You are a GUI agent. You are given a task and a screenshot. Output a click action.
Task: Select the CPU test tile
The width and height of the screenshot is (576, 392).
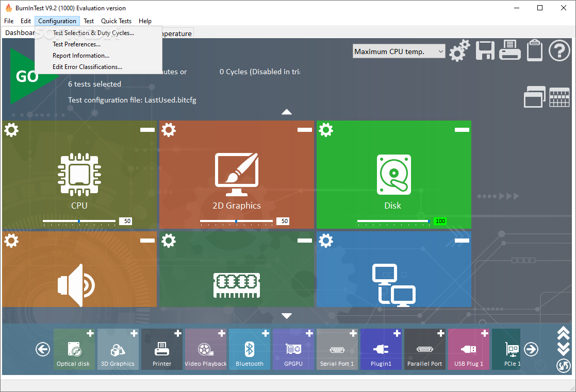pos(79,175)
